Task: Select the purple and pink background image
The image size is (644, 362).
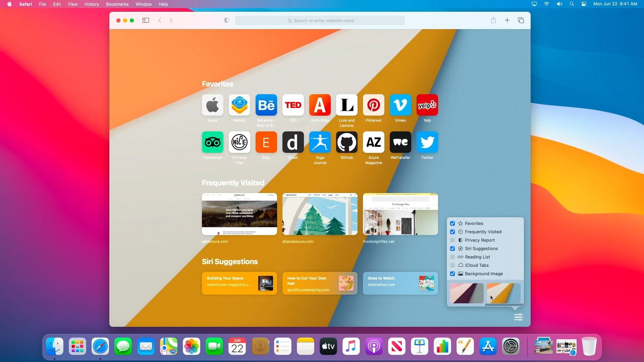Action: 467,293
